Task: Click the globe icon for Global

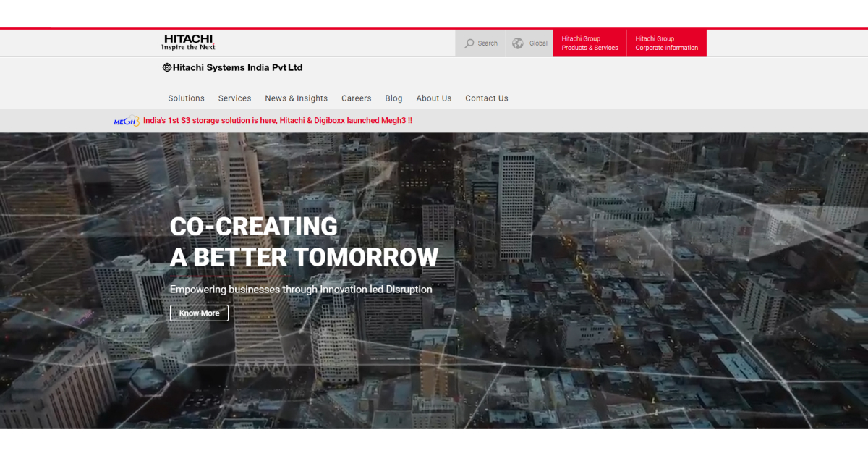Action: 518,43
